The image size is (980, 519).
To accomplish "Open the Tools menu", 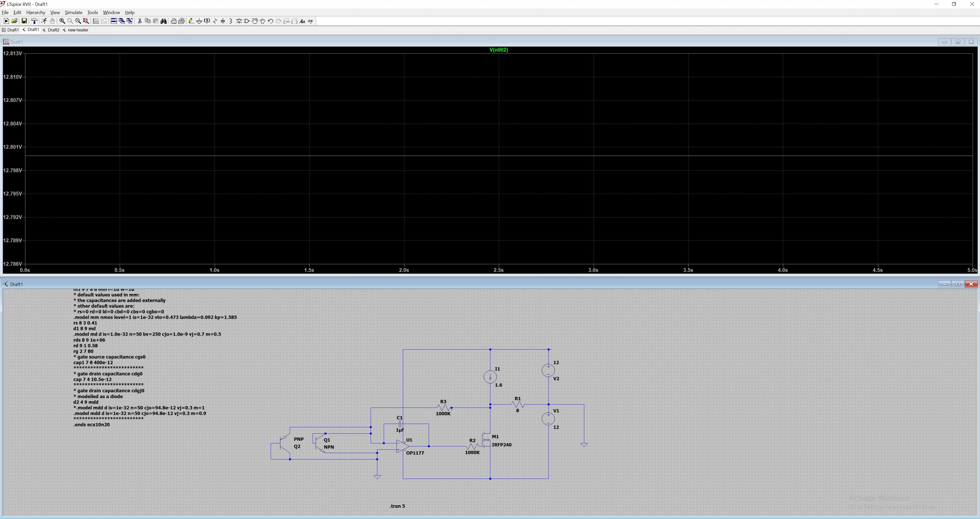I will pyautogui.click(x=92, y=13).
